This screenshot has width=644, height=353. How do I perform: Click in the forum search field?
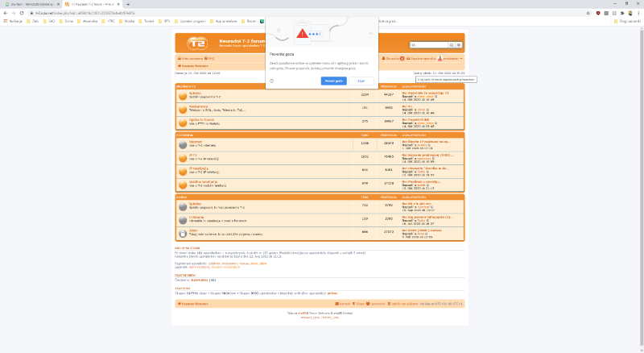428,45
